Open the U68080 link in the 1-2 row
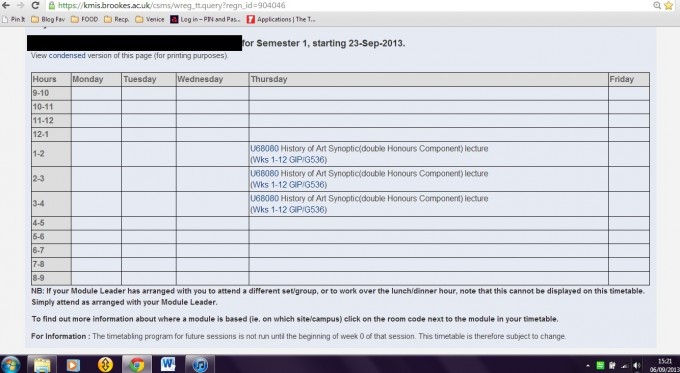680x373 pixels. tap(265, 148)
